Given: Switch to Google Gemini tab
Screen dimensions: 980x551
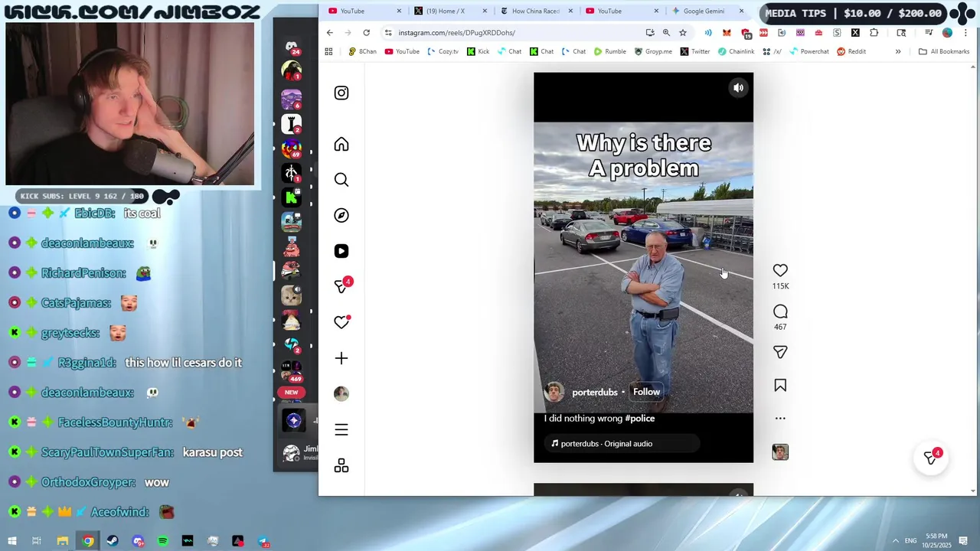Looking at the screenshot, I should pos(703,11).
